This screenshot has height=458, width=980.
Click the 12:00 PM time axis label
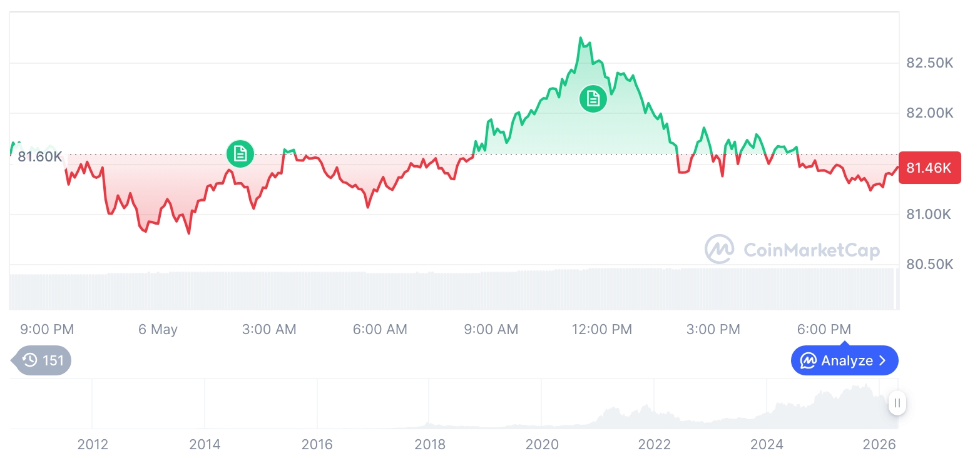(x=601, y=329)
